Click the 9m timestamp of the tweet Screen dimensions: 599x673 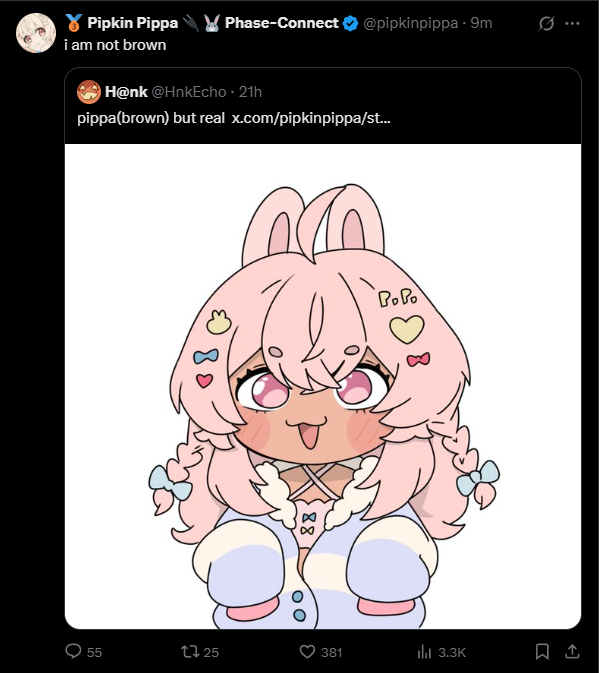(x=481, y=23)
